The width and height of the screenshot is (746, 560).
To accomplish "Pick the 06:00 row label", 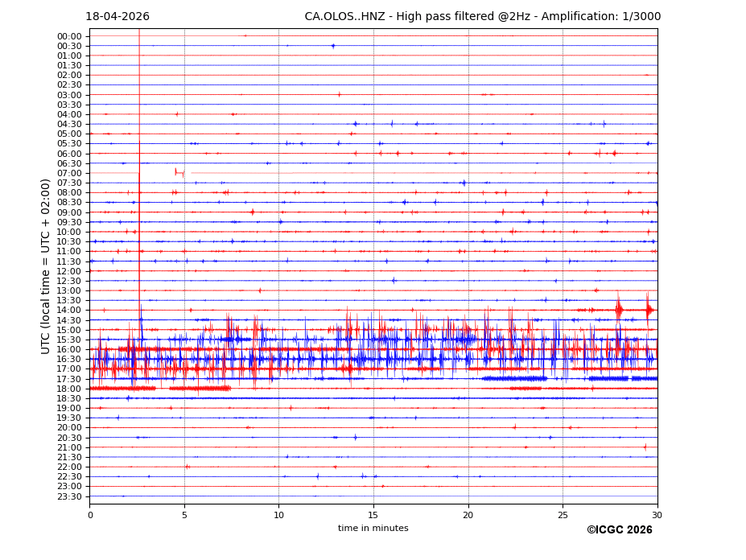I will [x=69, y=154].
